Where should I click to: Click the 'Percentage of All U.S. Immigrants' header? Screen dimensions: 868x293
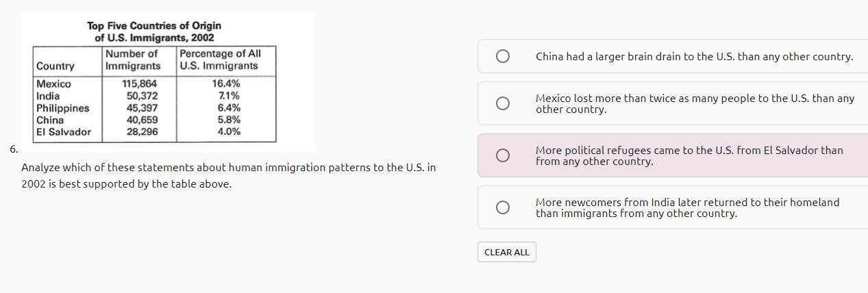(x=220, y=60)
